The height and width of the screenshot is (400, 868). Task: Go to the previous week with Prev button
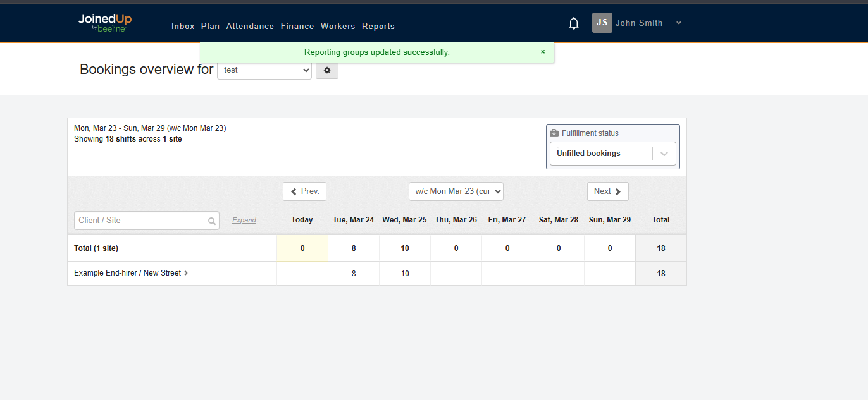click(304, 191)
